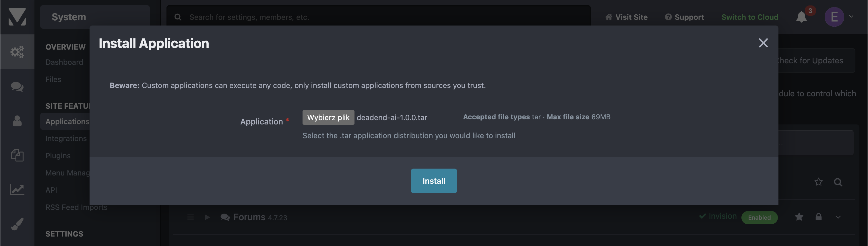Expand the Forums application details chevron
This screenshot has height=246, width=868.
click(x=839, y=217)
